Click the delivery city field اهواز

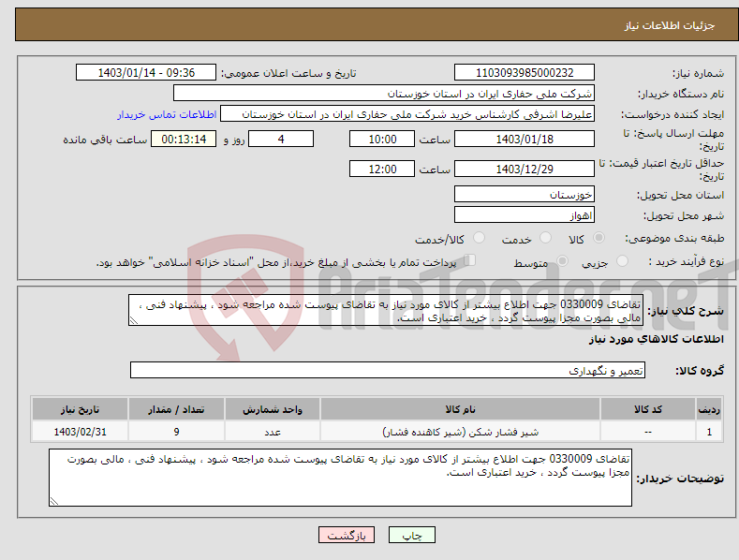click(x=525, y=215)
